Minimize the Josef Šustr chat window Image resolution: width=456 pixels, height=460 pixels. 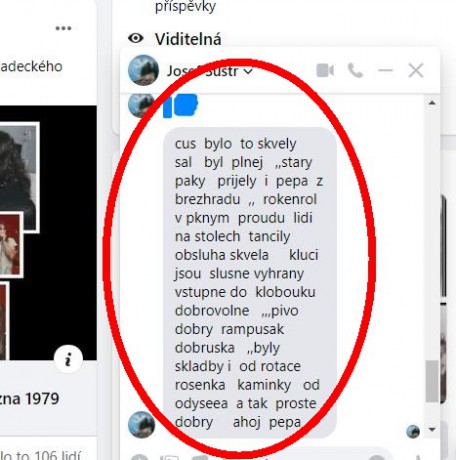click(x=386, y=70)
